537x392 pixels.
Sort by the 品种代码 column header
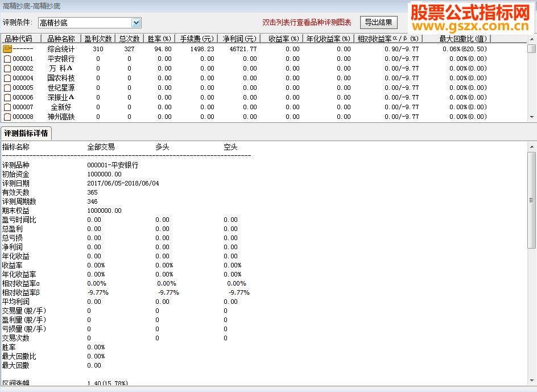[x=21, y=39]
